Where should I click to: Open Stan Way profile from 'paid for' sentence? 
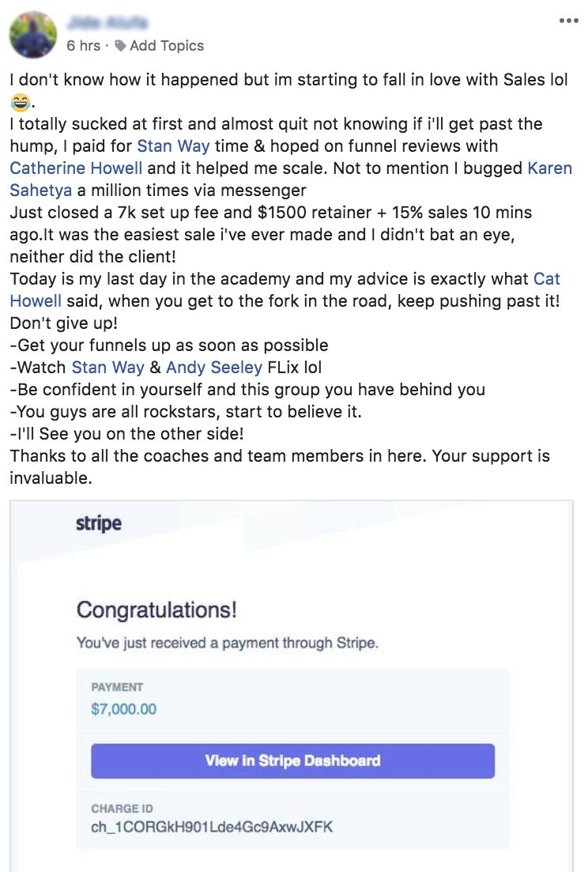pos(173,145)
